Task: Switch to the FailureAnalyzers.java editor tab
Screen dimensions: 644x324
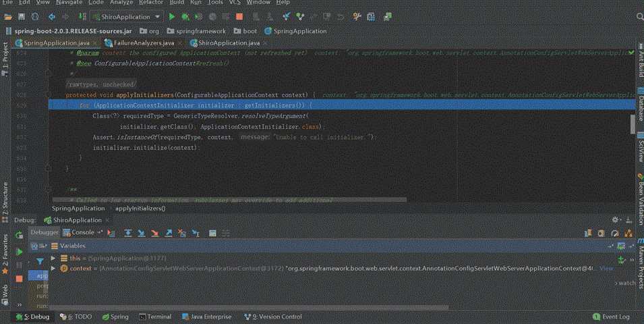Action: click(x=143, y=43)
